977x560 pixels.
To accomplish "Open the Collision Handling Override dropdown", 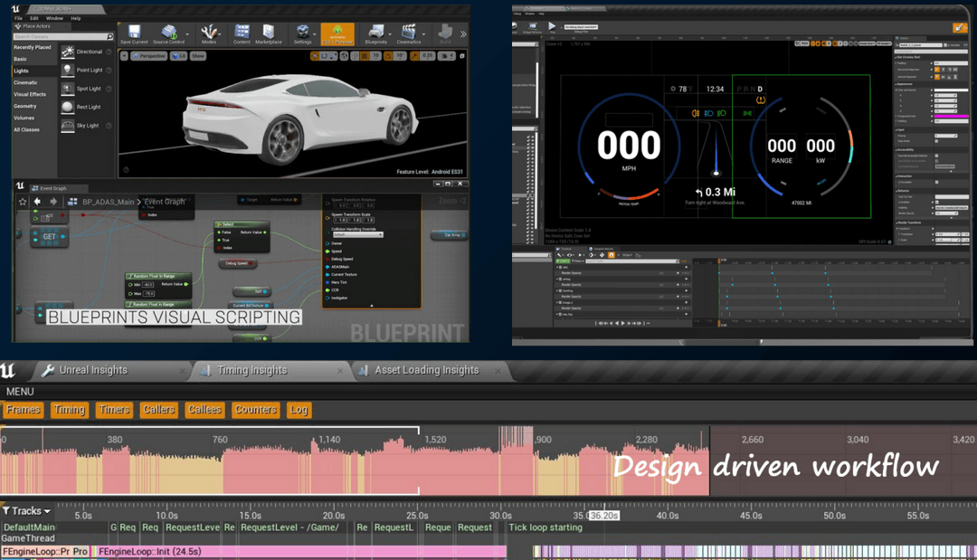I will coord(357,235).
